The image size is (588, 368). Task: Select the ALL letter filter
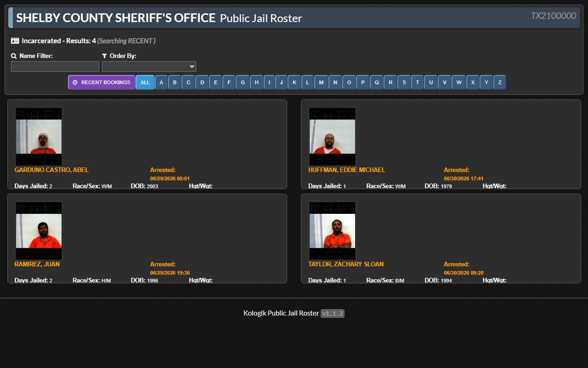pos(145,82)
